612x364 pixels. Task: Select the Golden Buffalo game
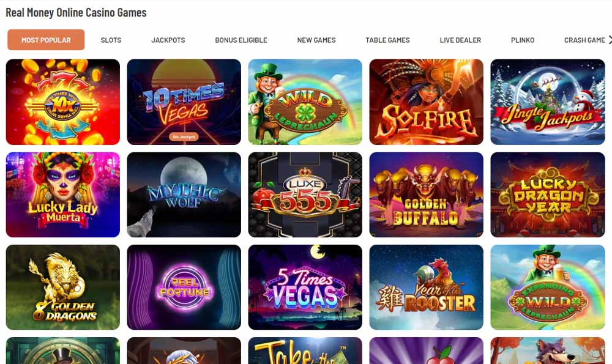click(x=426, y=195)
